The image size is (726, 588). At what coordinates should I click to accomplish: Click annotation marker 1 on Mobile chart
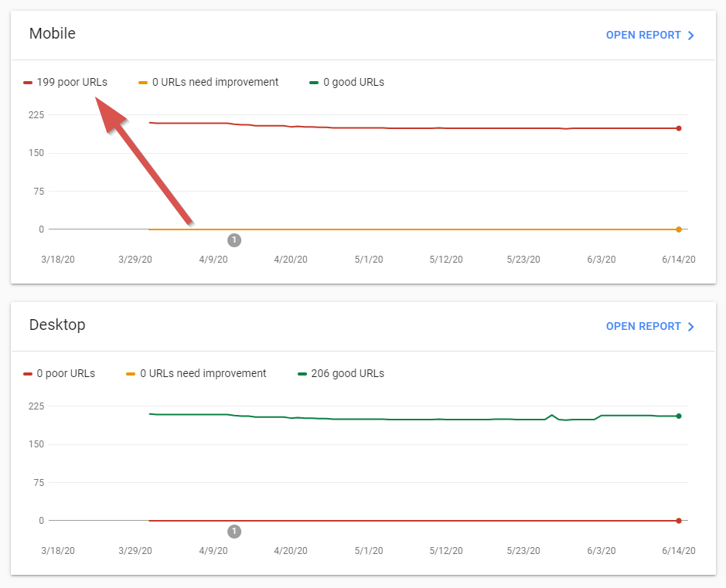click(x=234, y=240)
